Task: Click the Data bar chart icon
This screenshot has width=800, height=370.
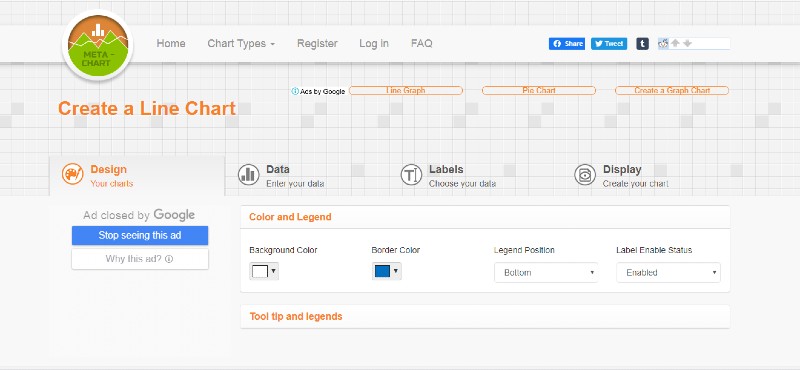Action: [x=248, y=175]
